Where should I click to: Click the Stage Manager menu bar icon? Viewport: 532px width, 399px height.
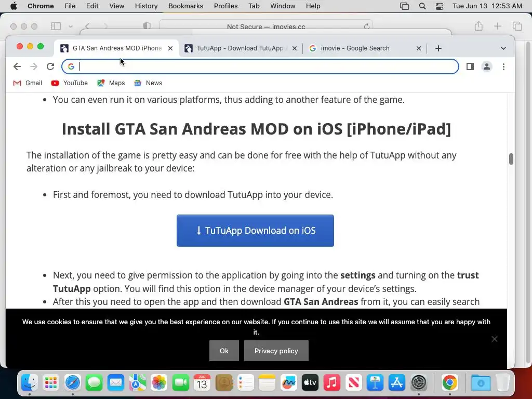pyautogui.click(x=404, y=6)
